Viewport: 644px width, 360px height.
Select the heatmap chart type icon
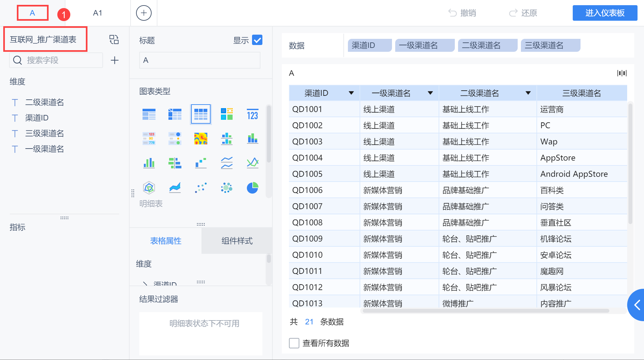pos(201,139)
